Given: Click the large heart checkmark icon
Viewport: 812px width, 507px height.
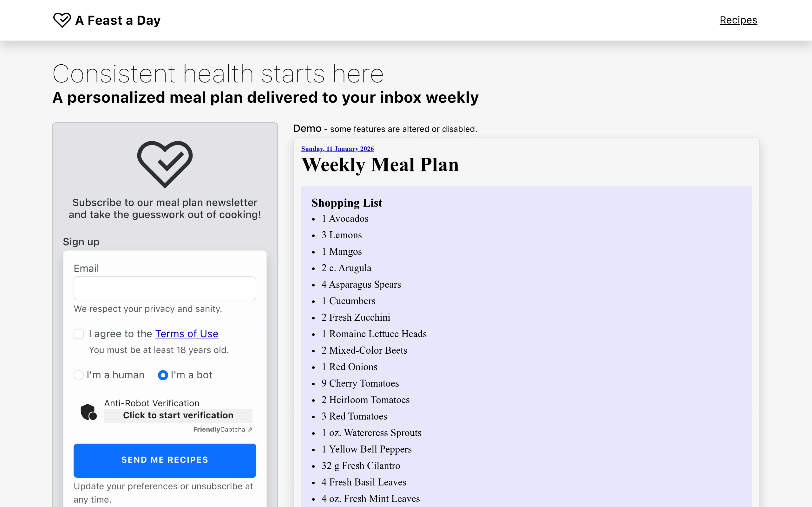Looking at the screenshot, I should point(165,164).
